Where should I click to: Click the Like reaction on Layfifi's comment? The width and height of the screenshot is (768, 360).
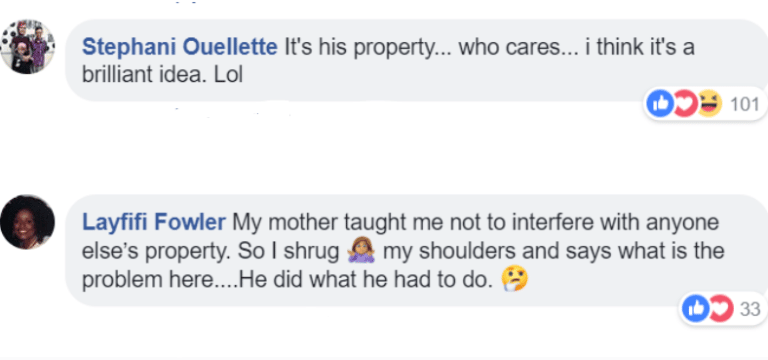[696, 309]
